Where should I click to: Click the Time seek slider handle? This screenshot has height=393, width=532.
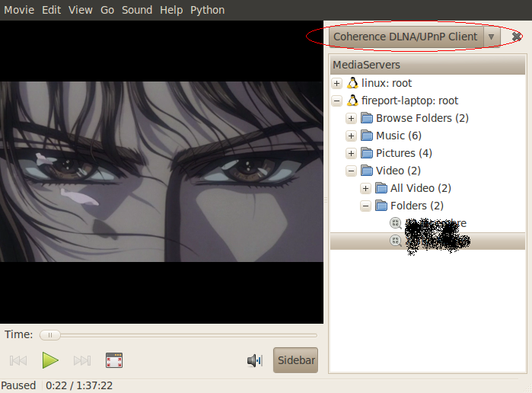point(50,334)
